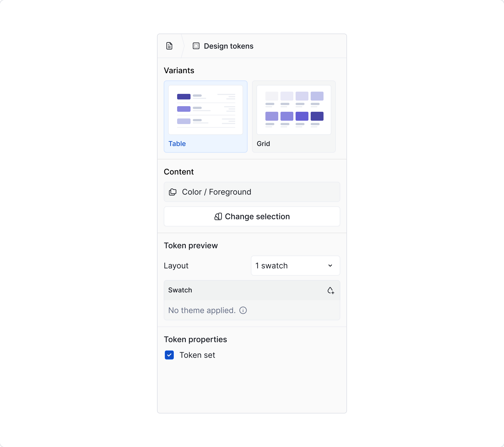Click the Table variant preview thumbnail

coord(205,109)
